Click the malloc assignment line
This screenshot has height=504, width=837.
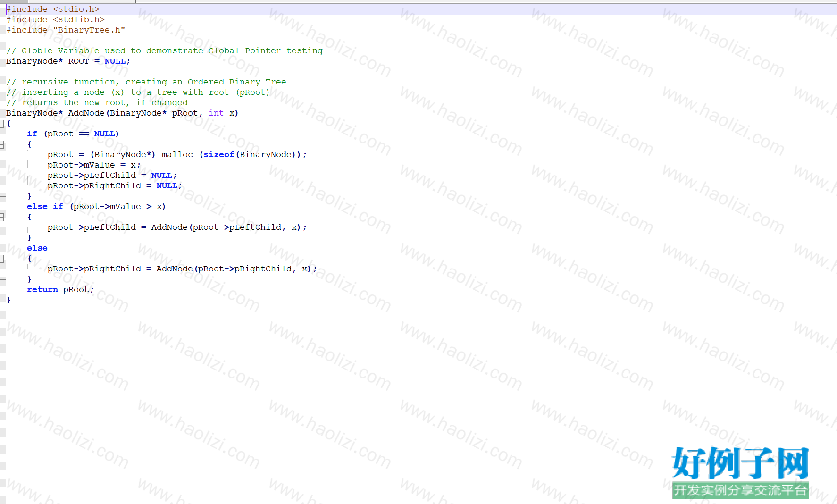click(177, 155)
